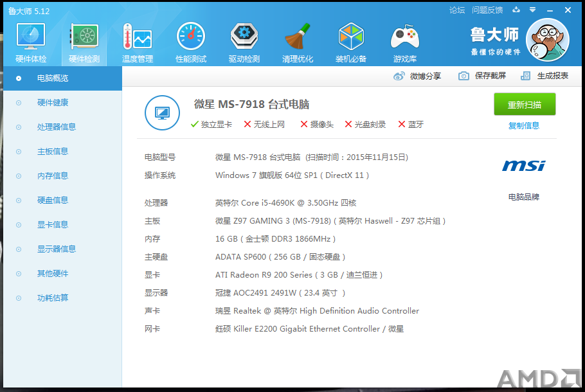Click 生成报表 generate report button

pos(544,76)
